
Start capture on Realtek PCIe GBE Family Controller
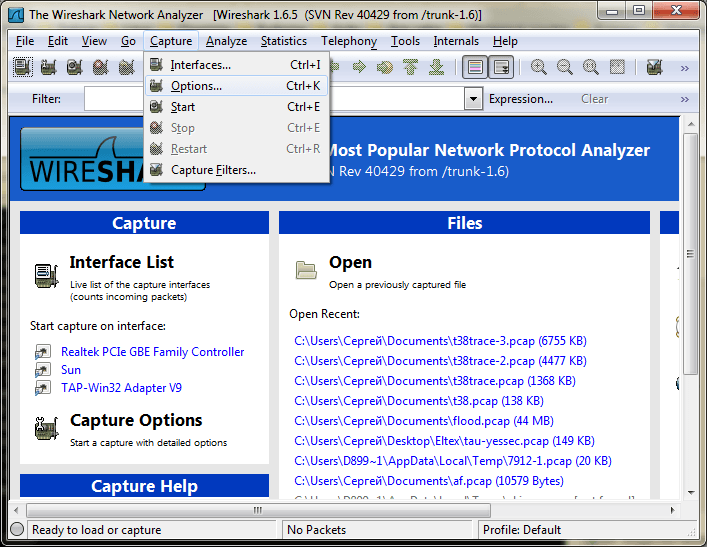(x=152, y=352)
